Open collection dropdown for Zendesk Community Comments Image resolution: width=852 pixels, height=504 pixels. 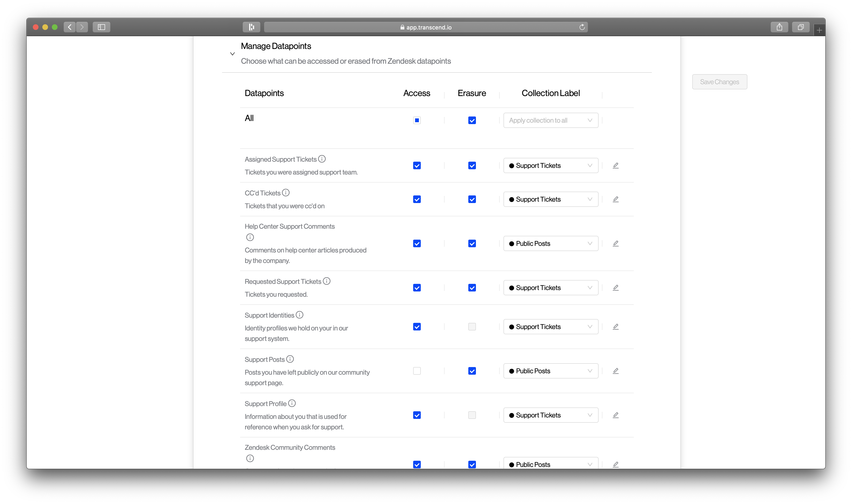pyautogui.click(x=551, y=463)
